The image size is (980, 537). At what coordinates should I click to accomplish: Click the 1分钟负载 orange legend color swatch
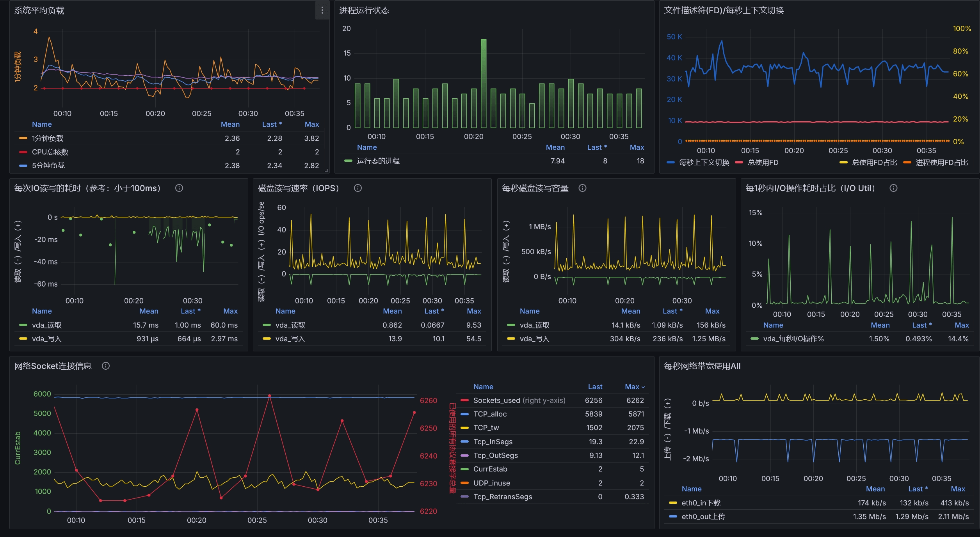coord(23,138)
